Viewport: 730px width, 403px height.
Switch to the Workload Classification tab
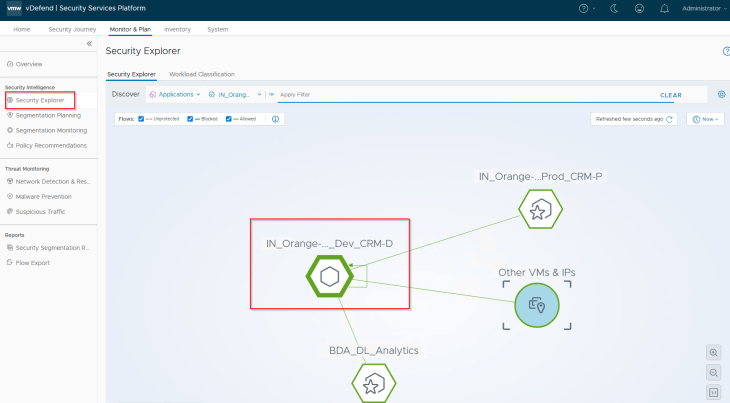point(201,74)
